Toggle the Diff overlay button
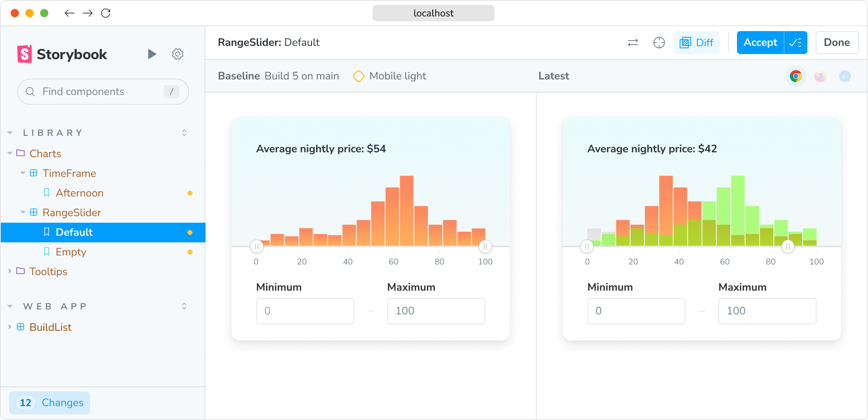 pos(696,43)
